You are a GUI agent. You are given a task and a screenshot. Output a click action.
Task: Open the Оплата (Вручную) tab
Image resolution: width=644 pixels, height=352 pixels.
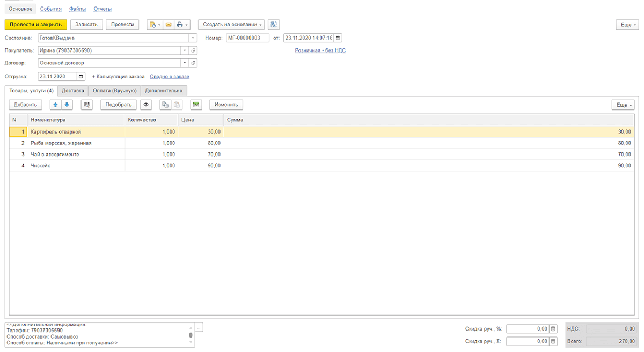114,91
